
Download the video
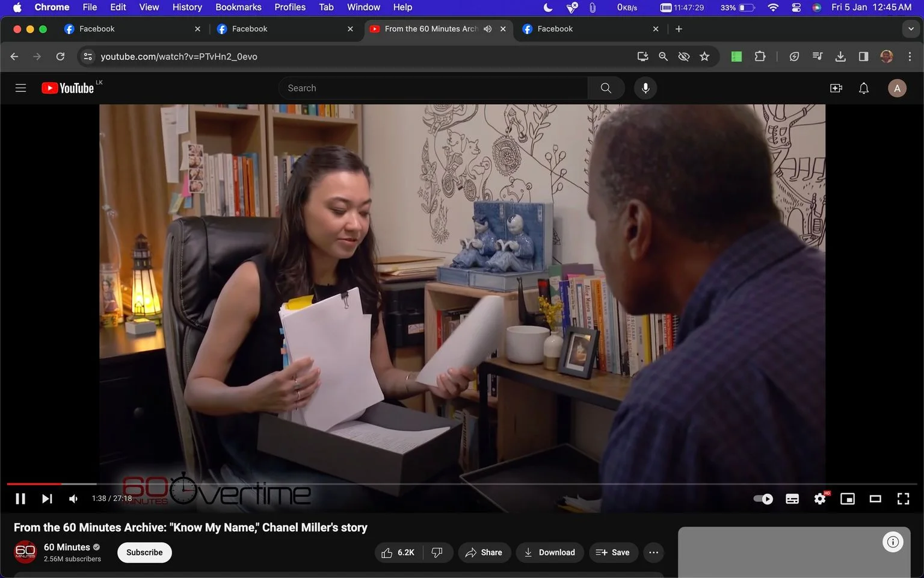click(550, 552)
